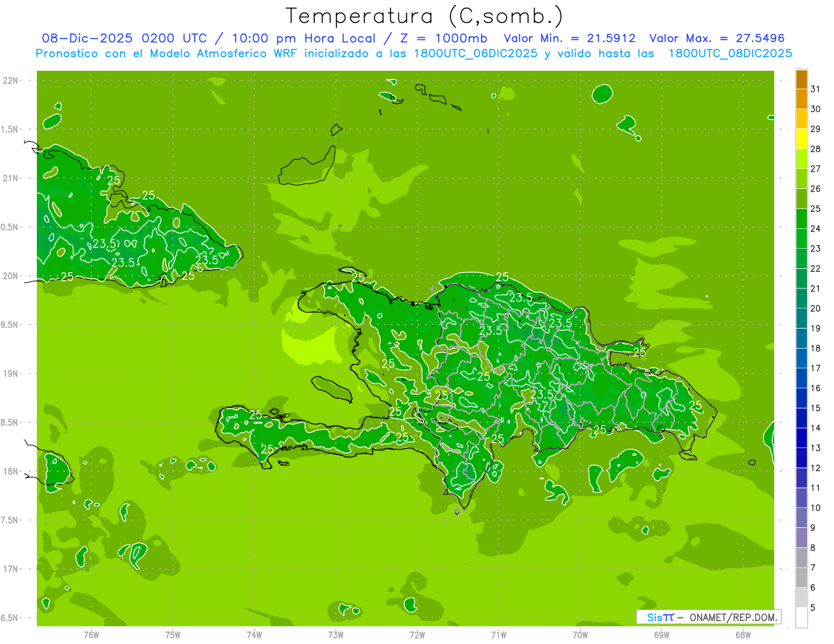Click "Valor Max. = 27.5496" text

717,38
